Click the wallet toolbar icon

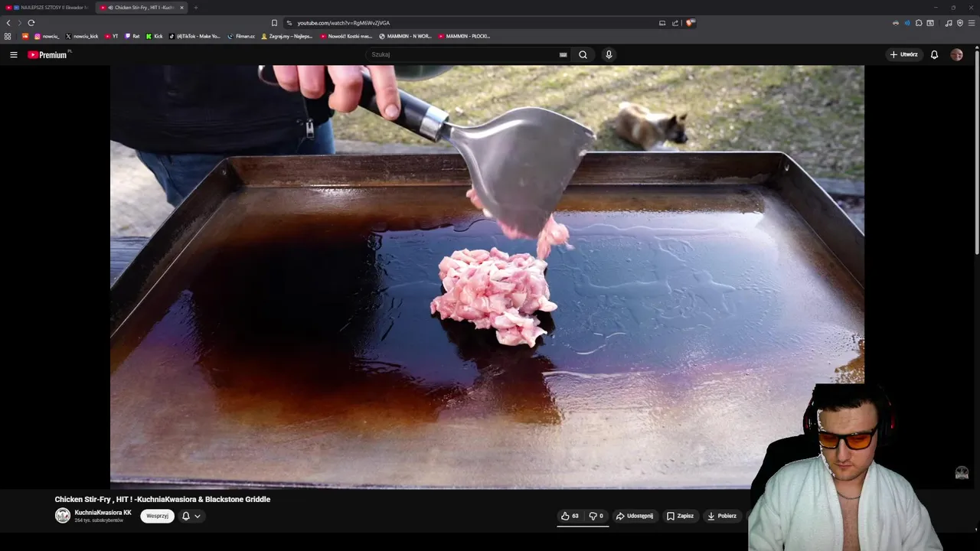pyautogui.click(x=930, y=23)
